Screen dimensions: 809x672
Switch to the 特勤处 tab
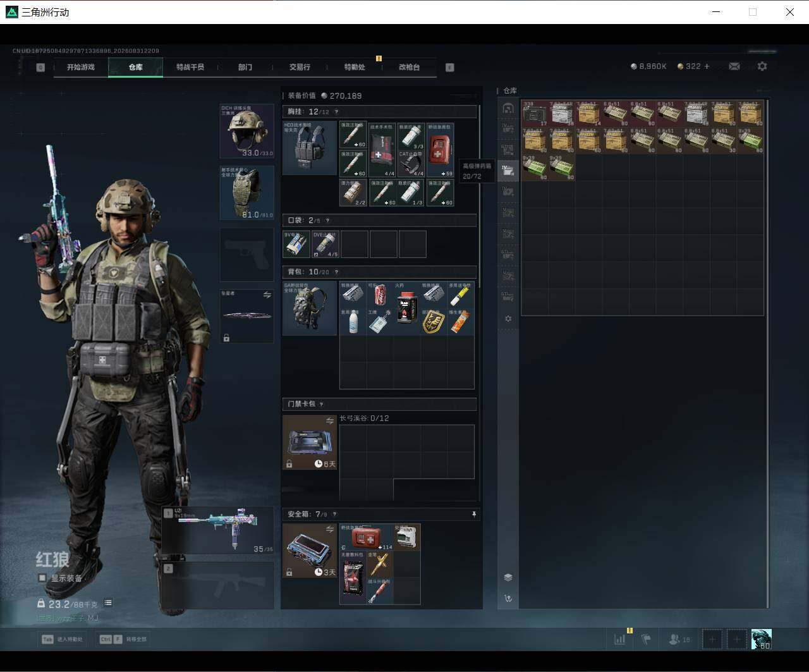[x=355, y=67]
